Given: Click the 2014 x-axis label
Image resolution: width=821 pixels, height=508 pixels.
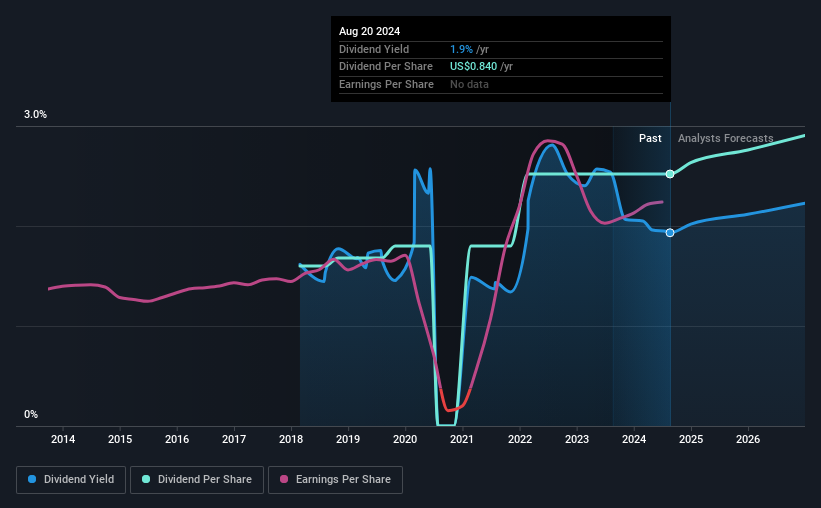Looking at the screenshot, I should (63, 439).
